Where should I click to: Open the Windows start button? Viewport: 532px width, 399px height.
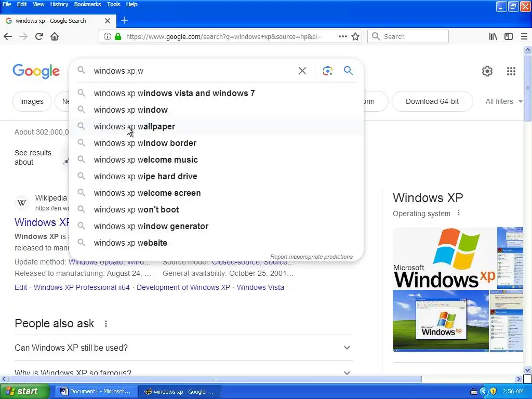coord(25,392)
